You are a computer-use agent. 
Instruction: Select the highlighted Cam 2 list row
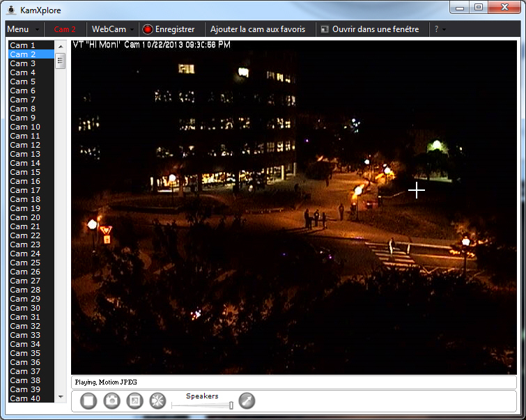pos(31,54)
